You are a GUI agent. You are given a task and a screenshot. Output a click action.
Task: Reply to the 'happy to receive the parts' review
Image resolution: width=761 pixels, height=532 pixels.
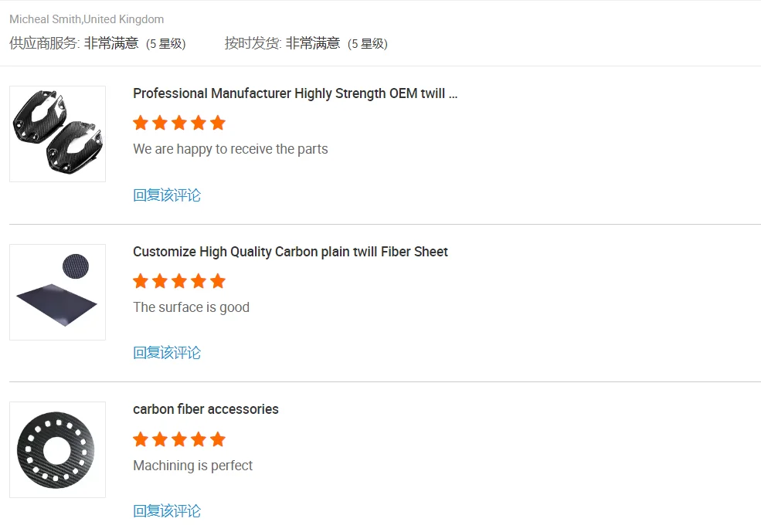[167, 195]
